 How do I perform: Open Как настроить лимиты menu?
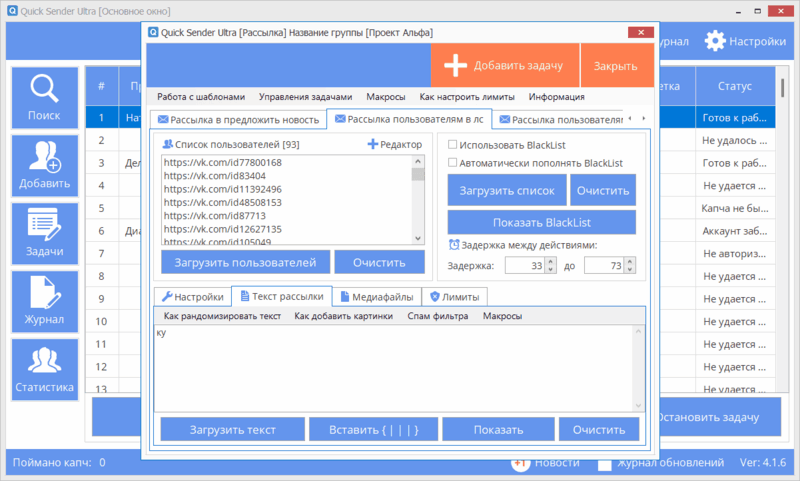pyautogui.click(x=467, y=96)
